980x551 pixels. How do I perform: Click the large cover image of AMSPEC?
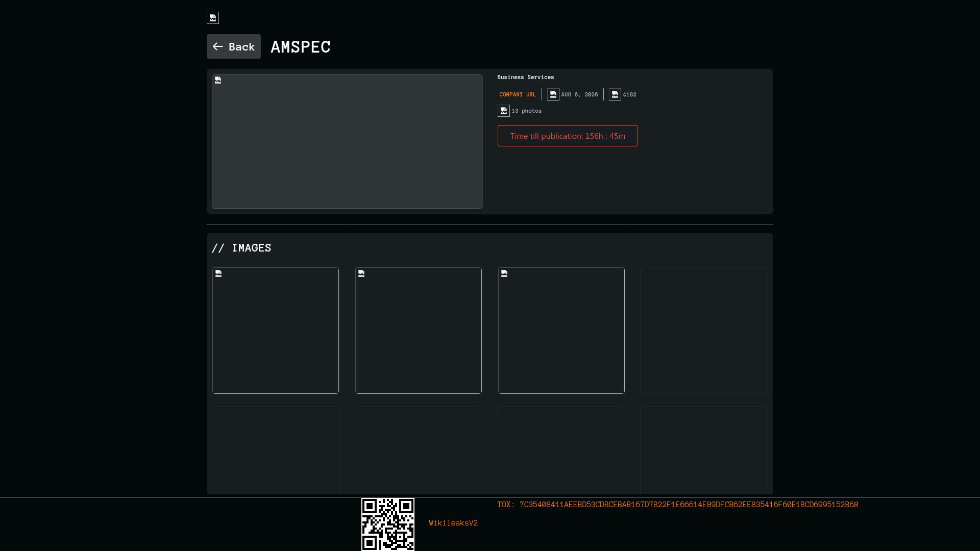(347, 141)
